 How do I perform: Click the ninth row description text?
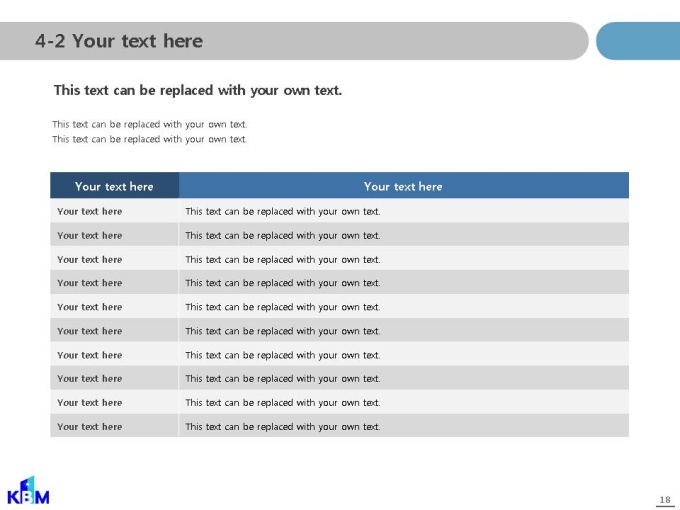pyautogui.click(x=283, y=402)
